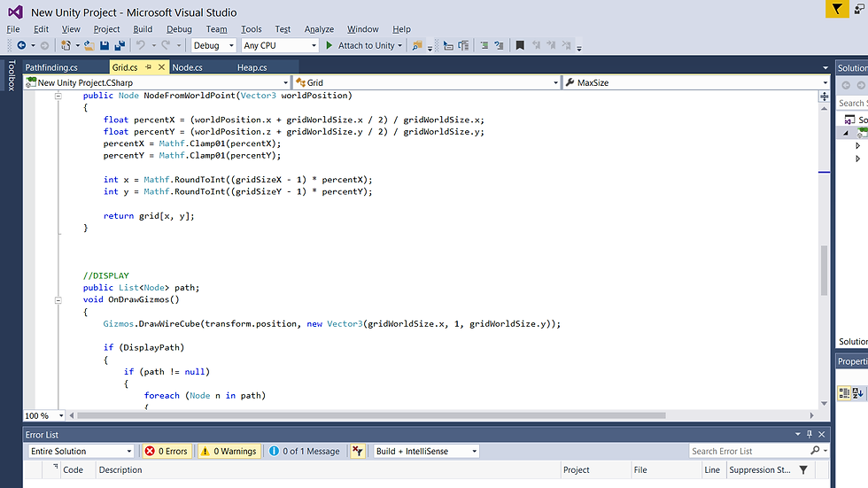The height and width of the screenshot is (488, 868).
Task: Close the Grid.cs tab
Action: 161,67
